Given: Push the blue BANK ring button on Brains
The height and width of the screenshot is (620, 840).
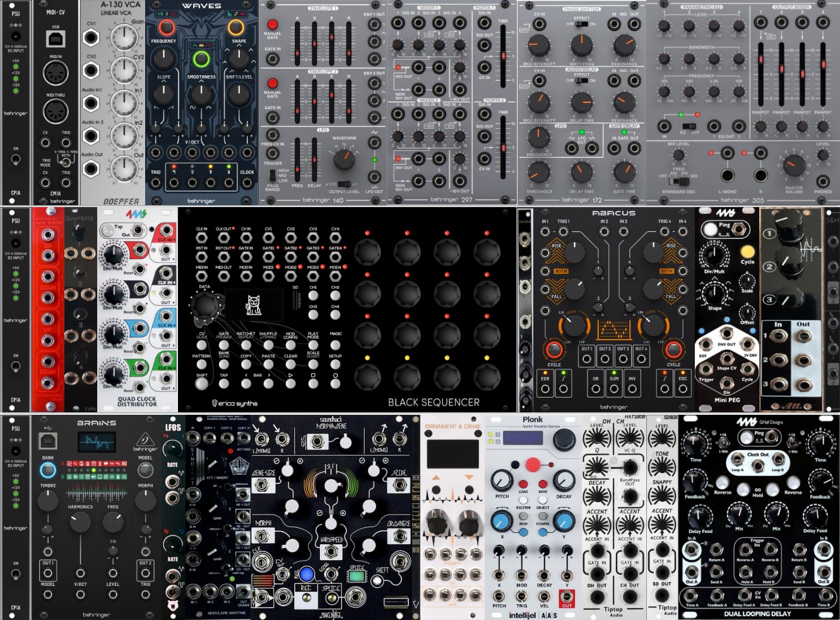Looking at the screenshot, I should click(48, 470).
